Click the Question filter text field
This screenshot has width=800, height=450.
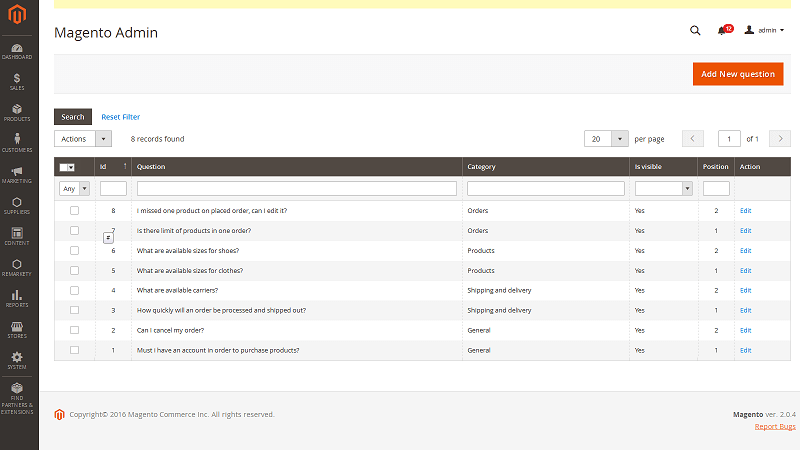(x=296, y=188)
